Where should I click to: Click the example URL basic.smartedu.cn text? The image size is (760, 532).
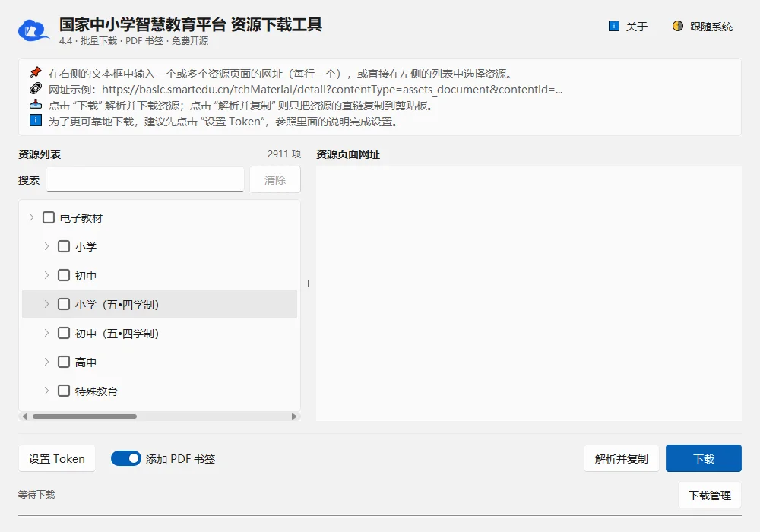pos(332,90)
